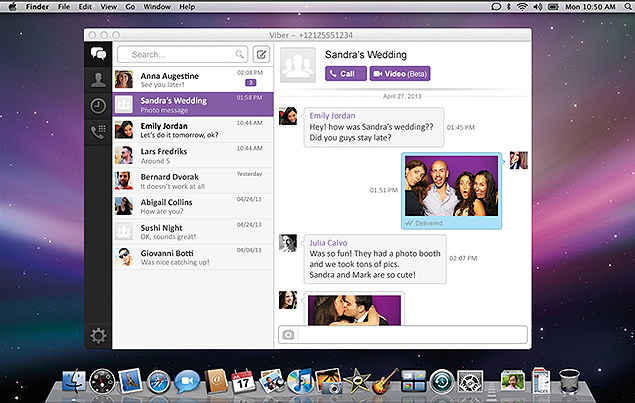The width and height of the screenshot is (635, 403).
Task: Open the Trash in Dock
Action: tap(569, 381)
